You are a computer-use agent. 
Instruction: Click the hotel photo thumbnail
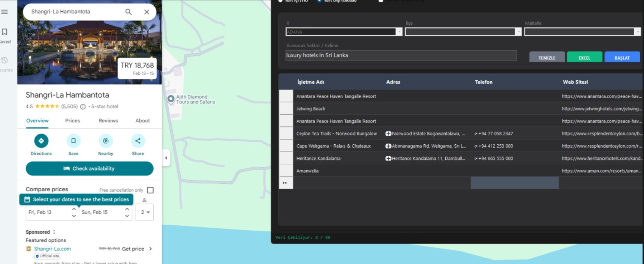point(90,52)
